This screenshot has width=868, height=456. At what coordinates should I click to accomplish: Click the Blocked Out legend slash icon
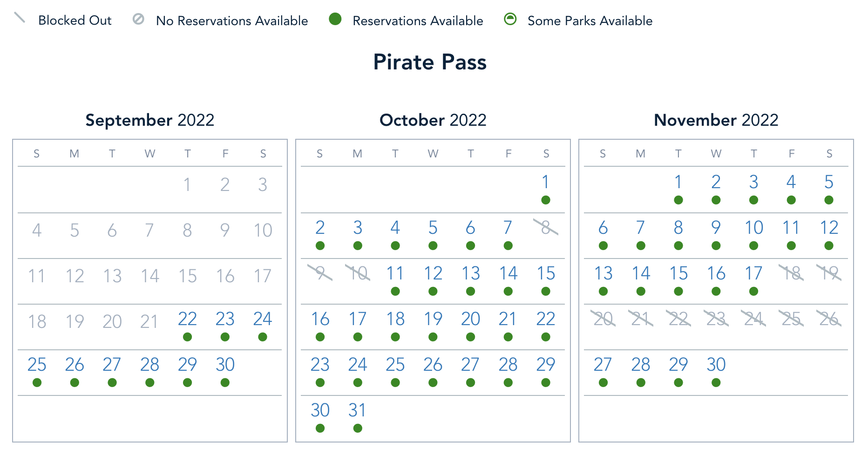20,18
